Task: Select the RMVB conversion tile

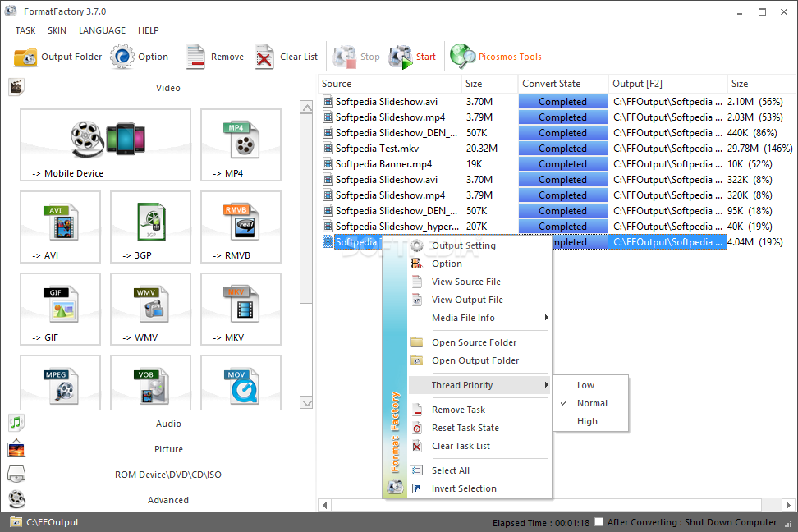Action: pos(241,227)
